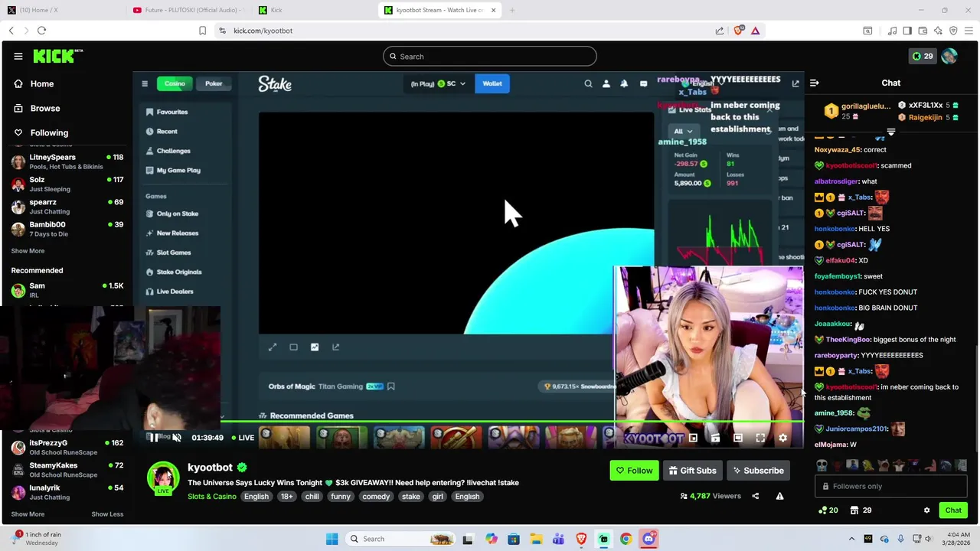
Task: Open Browse in the sidebar
Action: pyautogui.click(x=66, y=108)
